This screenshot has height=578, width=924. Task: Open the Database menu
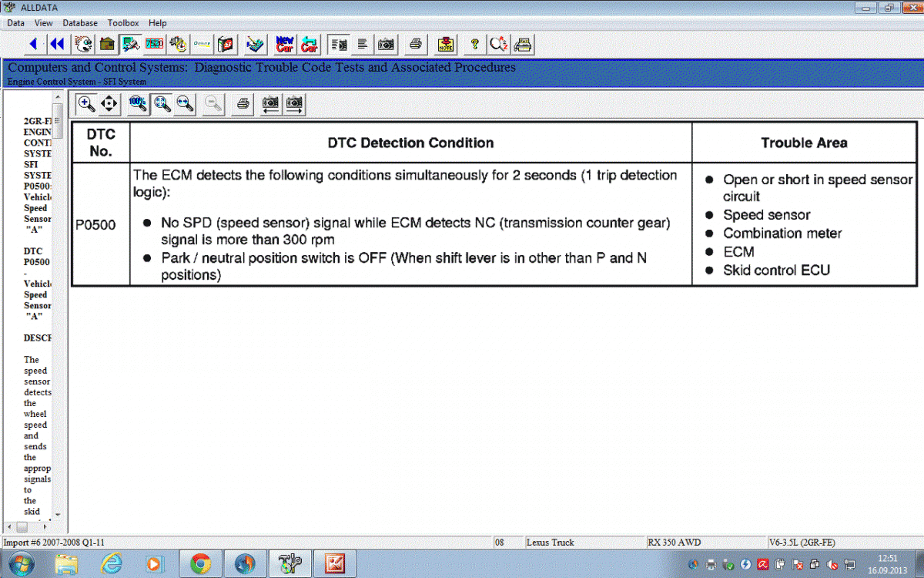(80, 23)
